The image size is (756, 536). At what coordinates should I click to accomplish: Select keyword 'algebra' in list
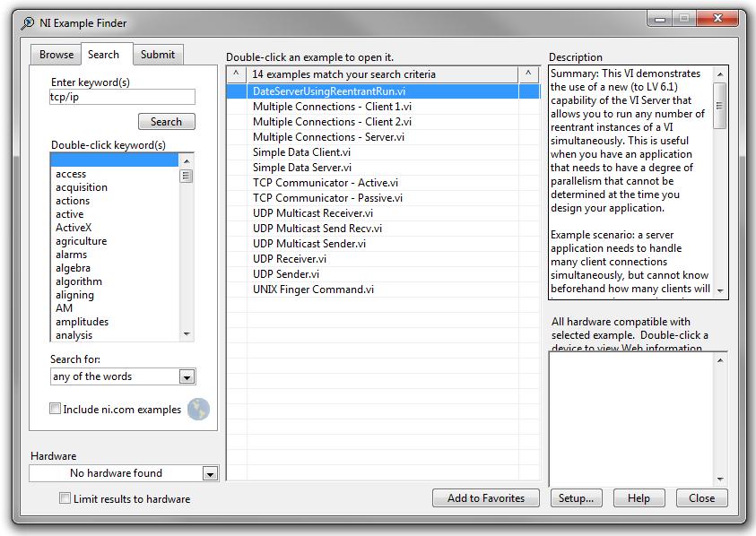coord(115,268)
